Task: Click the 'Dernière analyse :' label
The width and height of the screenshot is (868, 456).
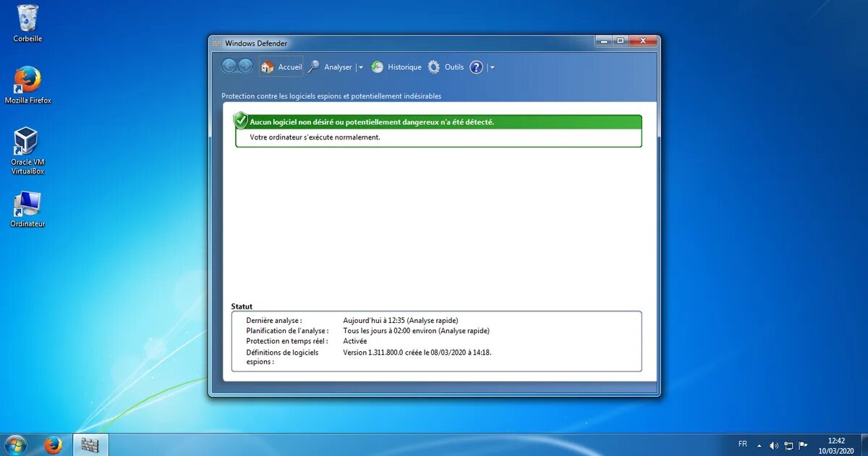Action: (274, 320)
